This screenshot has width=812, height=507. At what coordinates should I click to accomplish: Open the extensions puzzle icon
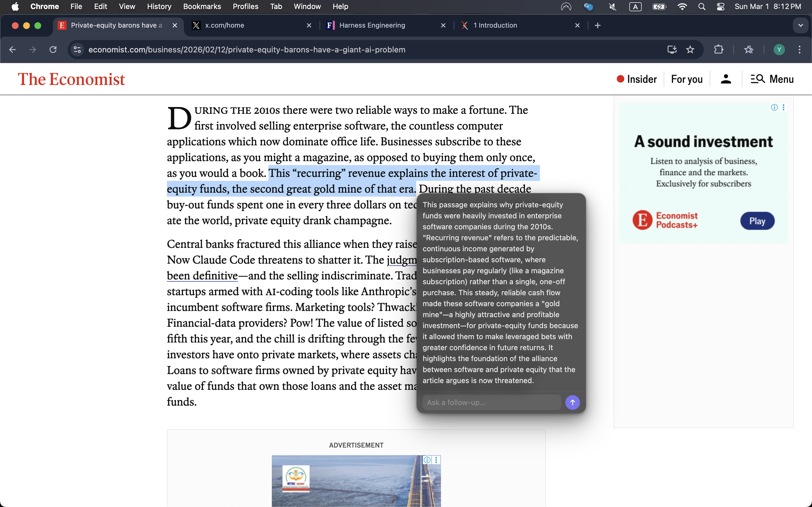click(x=719, y=50)
